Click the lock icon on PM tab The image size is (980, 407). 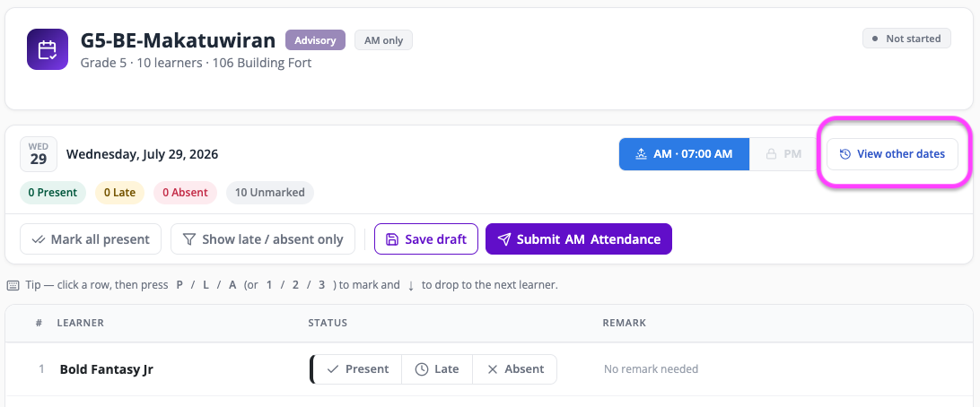click(771, 154)
